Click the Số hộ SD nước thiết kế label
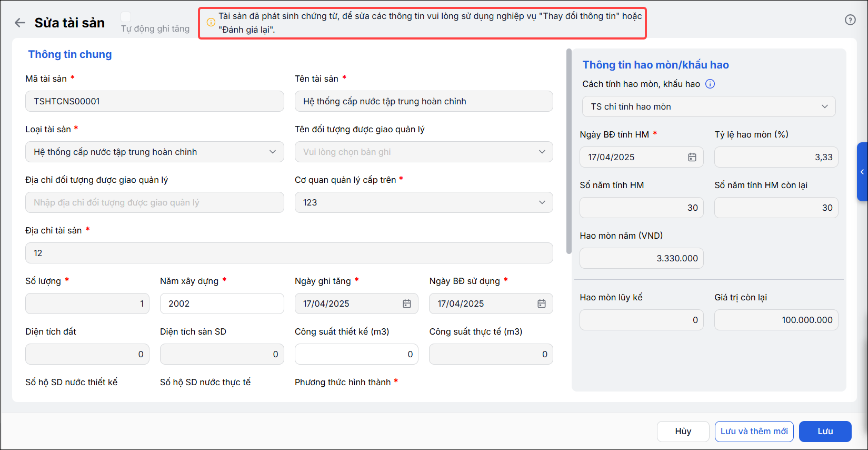868x450 pixels. 72,382
